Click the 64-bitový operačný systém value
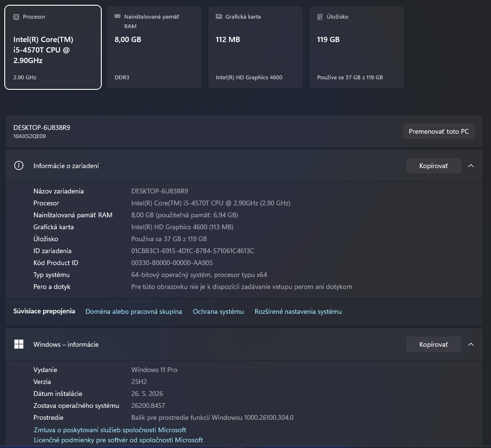This screenshot has width=491, height=448. coord(199,275)
